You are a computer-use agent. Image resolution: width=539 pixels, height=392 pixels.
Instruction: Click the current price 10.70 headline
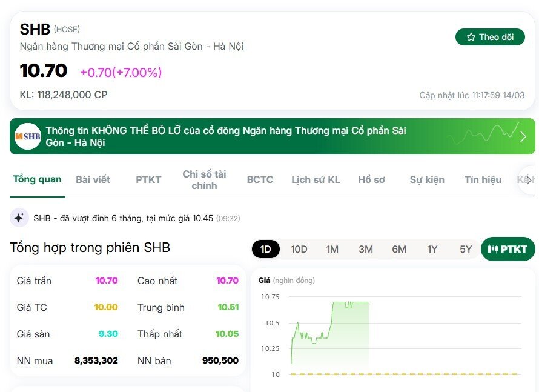coord(44,70)
